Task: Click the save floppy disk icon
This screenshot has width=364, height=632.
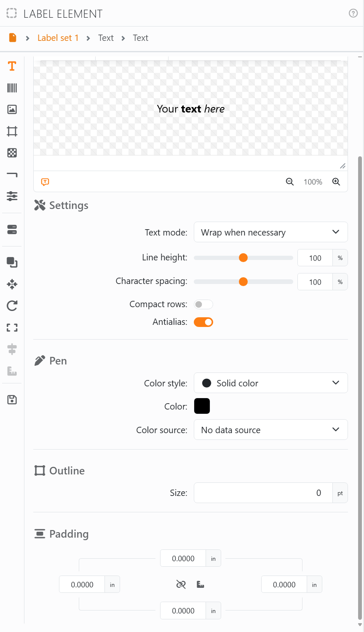Action: point(12,400)
